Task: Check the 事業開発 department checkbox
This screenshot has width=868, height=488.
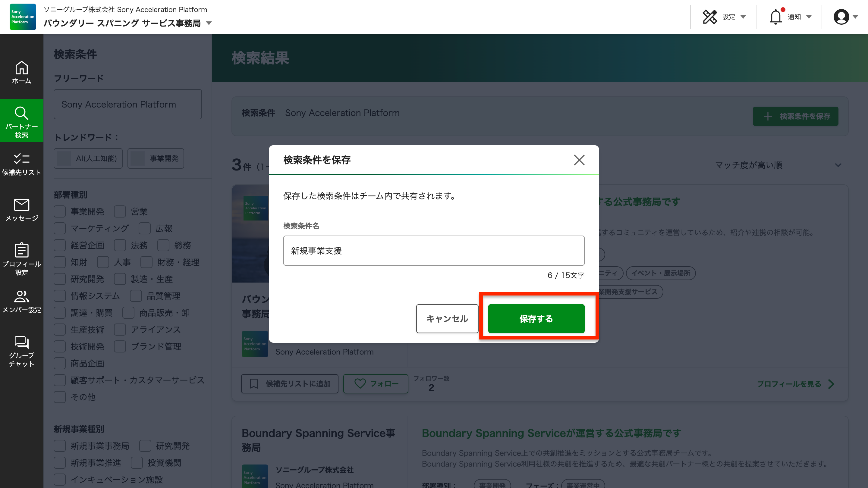Action: coord(60,211)
